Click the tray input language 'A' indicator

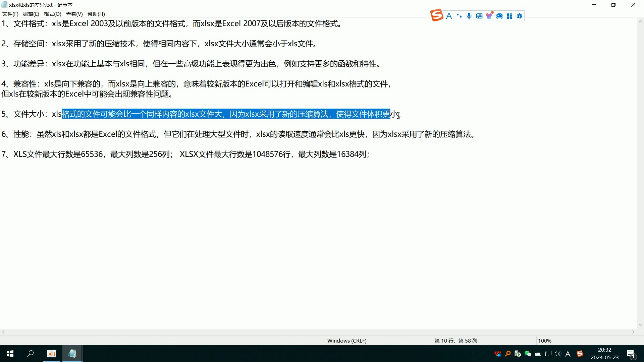click(x=568, y=354)
